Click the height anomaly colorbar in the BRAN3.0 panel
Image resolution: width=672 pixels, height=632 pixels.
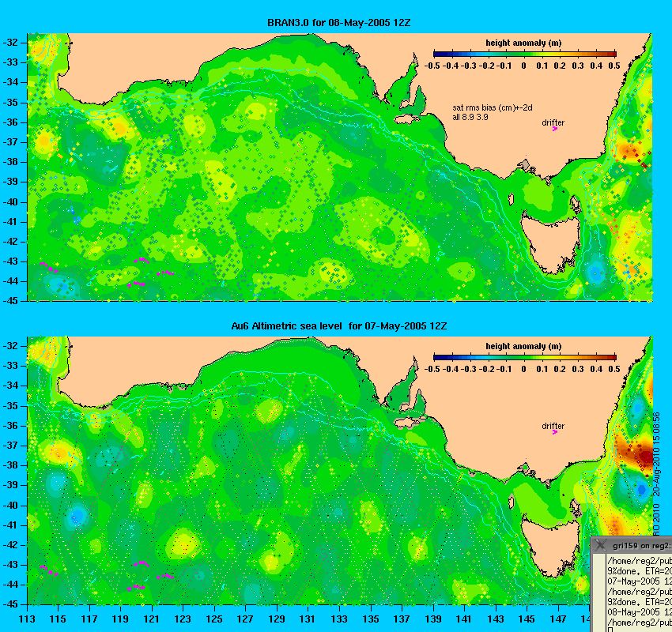click(x=525, y=54)
